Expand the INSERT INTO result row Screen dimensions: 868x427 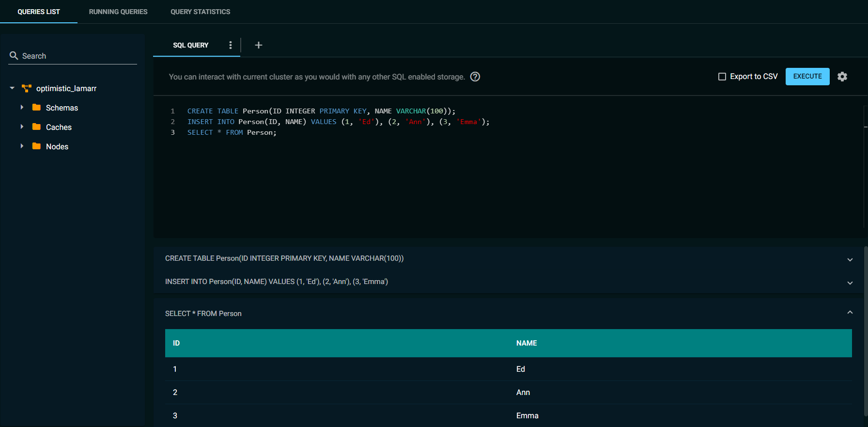(x=850, y=283)
